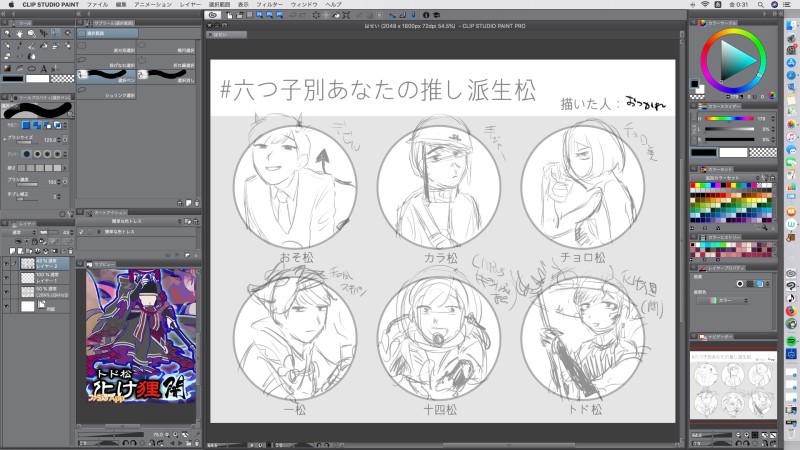The image size is (800, 450).
Task: Delete layer using the Layer panel trash icon
Action: (70, 251)
